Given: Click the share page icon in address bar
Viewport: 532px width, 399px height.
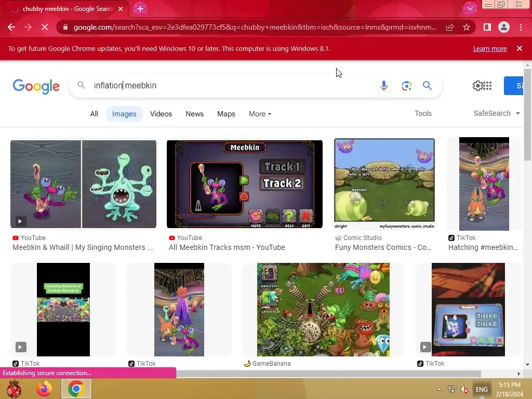Looking at the screenshot, I should pos(450,27).
